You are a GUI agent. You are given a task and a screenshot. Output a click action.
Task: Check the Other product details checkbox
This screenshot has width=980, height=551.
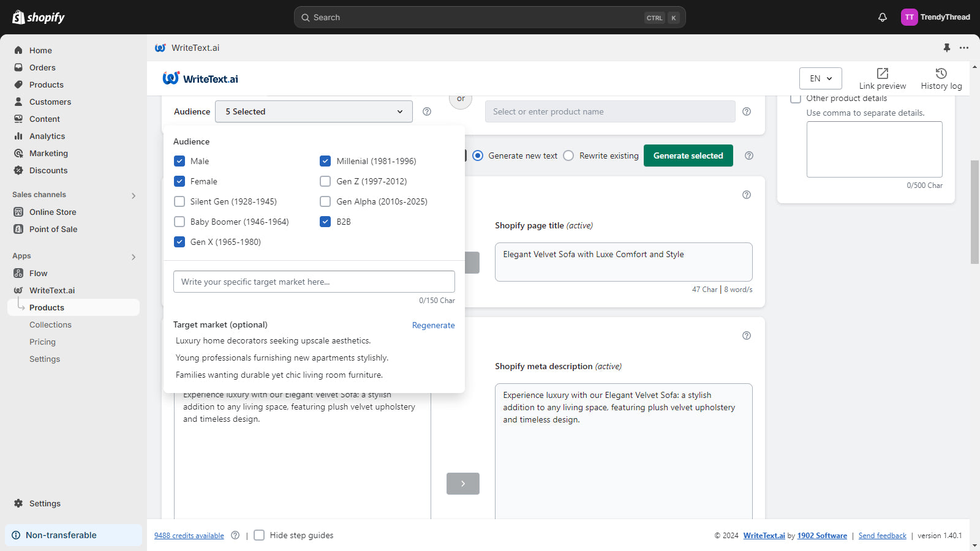(x=796, y=98)
